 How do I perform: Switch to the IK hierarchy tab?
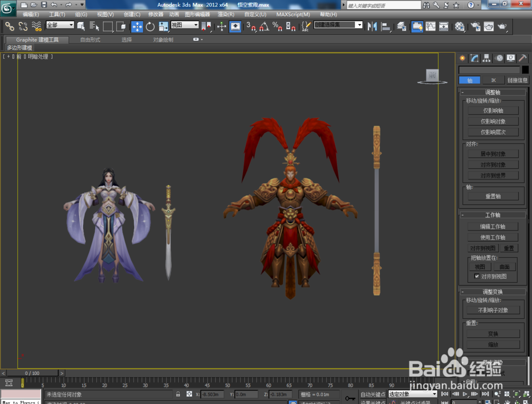tap(493, 80)
